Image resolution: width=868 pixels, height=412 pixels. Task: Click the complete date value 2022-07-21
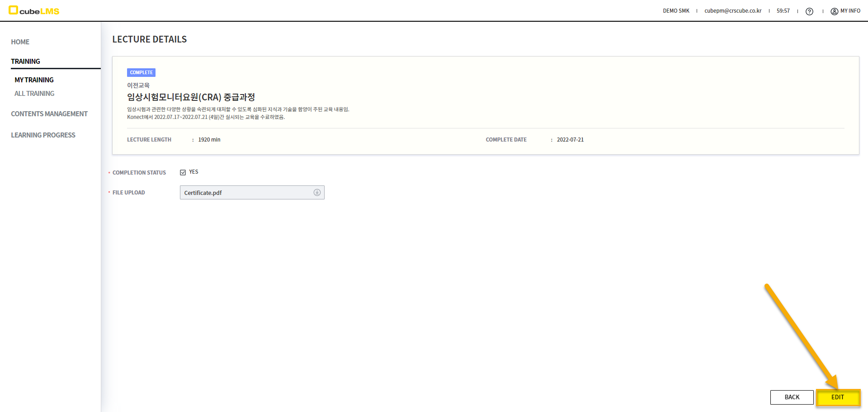click(570, 140)
